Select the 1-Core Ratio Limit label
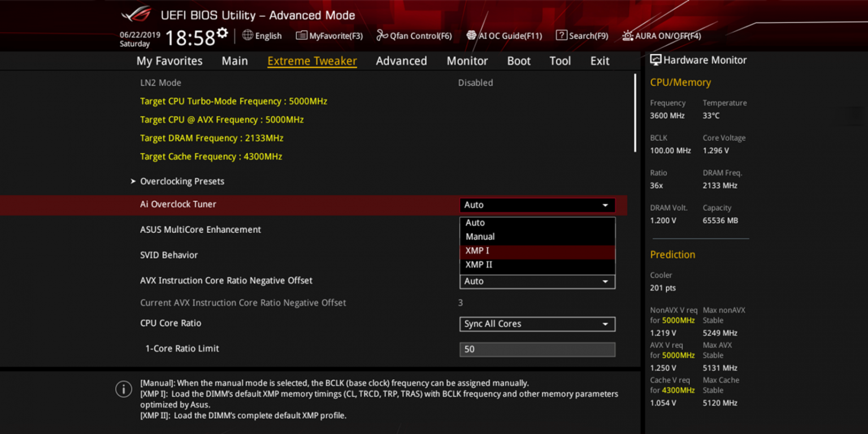 pyautogui.click(x=182, y=349)
